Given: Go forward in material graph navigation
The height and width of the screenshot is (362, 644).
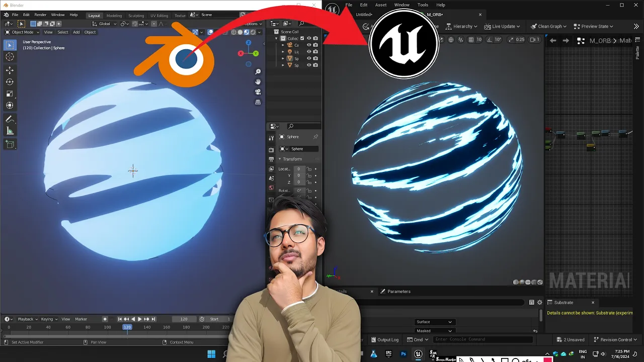Looking at the screenshot, I should click(x=566, y=41).
